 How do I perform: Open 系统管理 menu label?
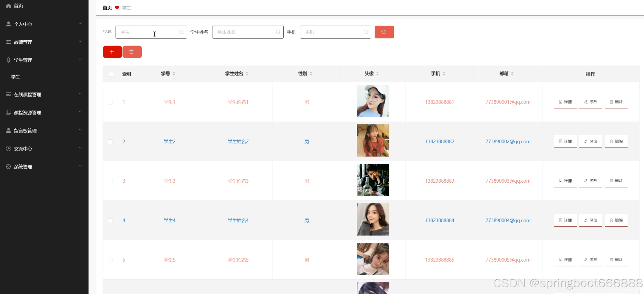23,167
